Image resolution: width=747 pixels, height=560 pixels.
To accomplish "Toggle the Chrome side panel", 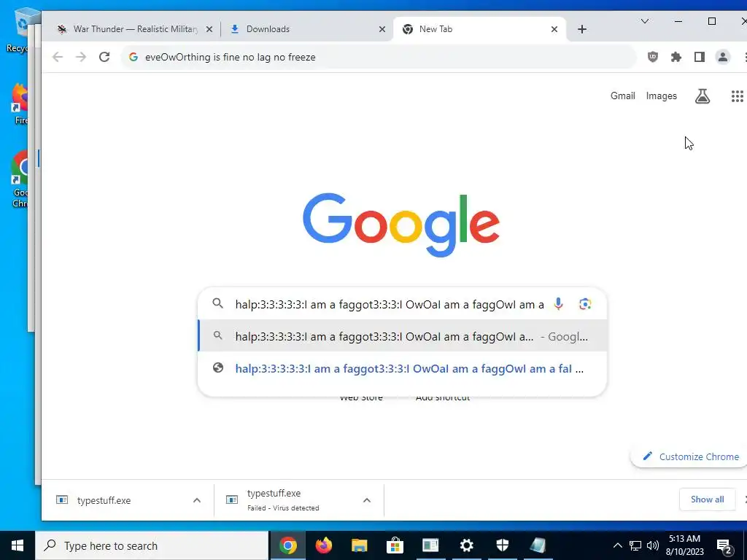I will [700, 57].
